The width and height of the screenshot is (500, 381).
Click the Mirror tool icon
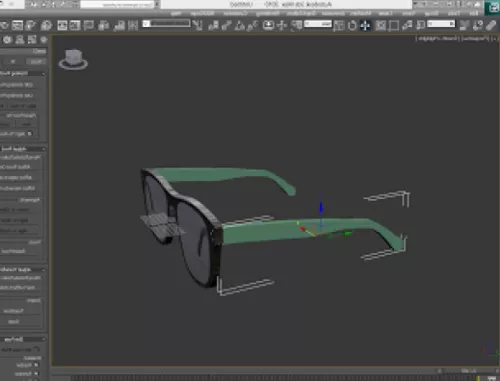[133, 25]
